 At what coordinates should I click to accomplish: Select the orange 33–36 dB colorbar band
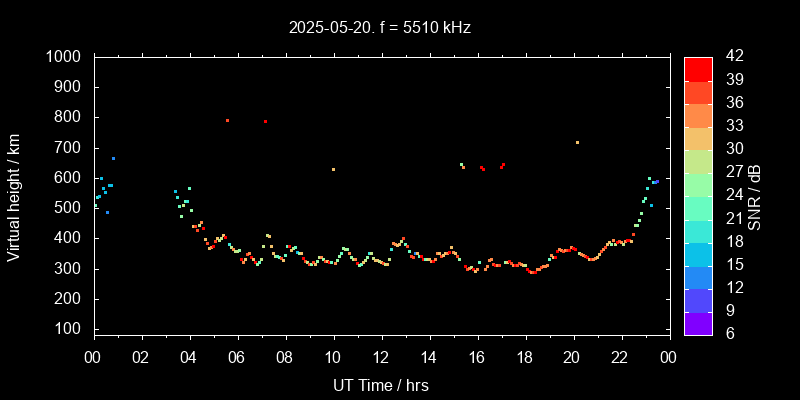coord(698,114)
